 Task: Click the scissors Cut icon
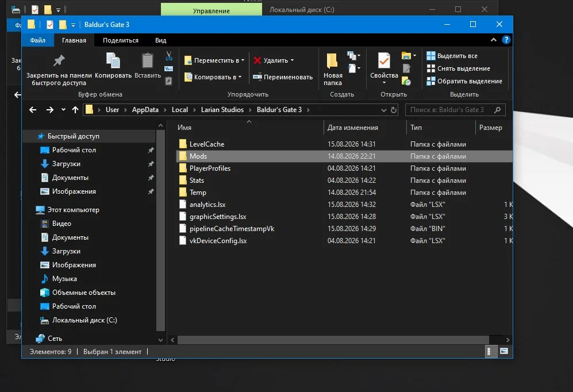pyautogui.click(x=169, y=56)
